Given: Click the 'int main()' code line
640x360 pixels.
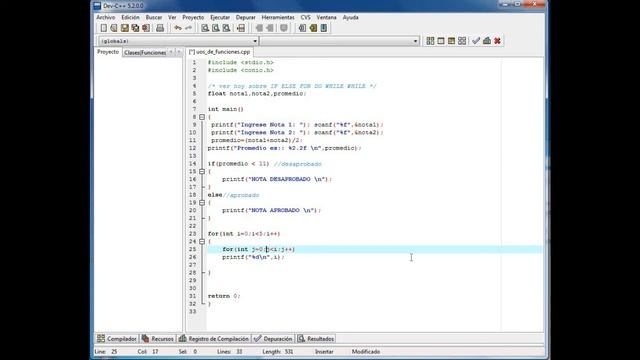Looking at the screenshot, I should tap(226, 109).
